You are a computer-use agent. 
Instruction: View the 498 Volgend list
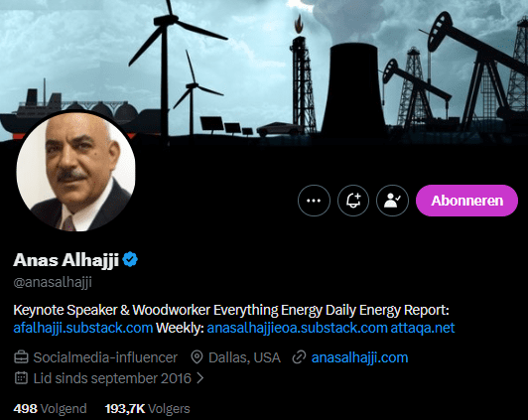pyautogui.click(x=50, y=408)
